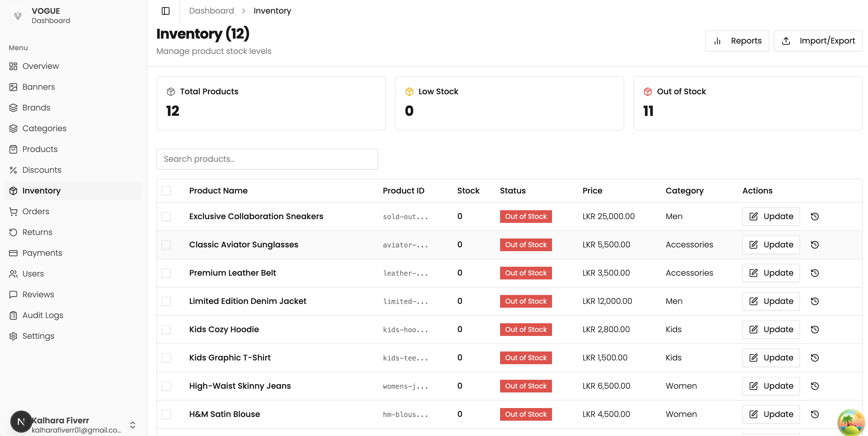Open Orders from the sidebar menu
Viewport: 868px width, 436px height.
(x=36, y=211)
